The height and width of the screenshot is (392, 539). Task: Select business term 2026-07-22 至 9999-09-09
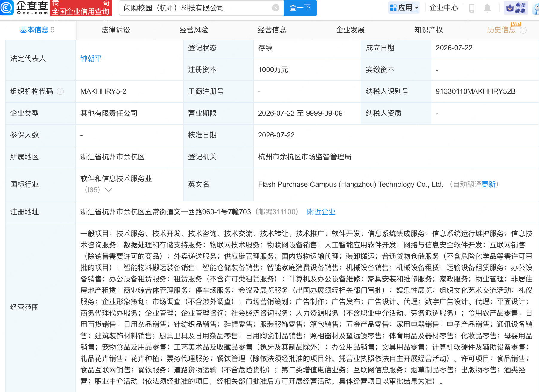click(300, 113)
